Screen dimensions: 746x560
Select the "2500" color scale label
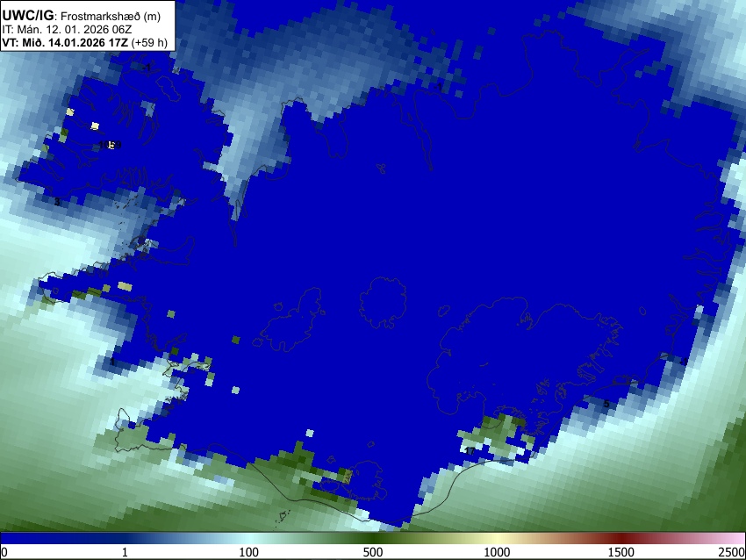[x=732, y=552]
